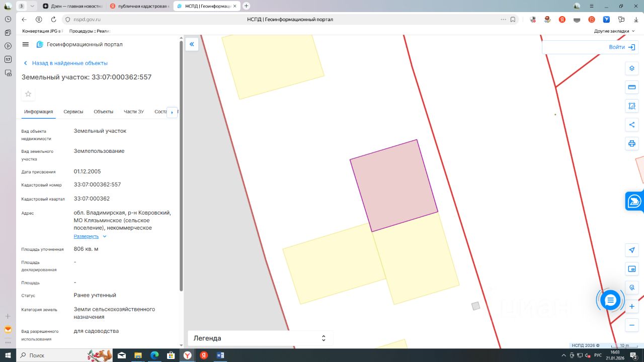
Task: Open the blue Y extension icon
Action: pyautogui.click(x=607, y=20)
